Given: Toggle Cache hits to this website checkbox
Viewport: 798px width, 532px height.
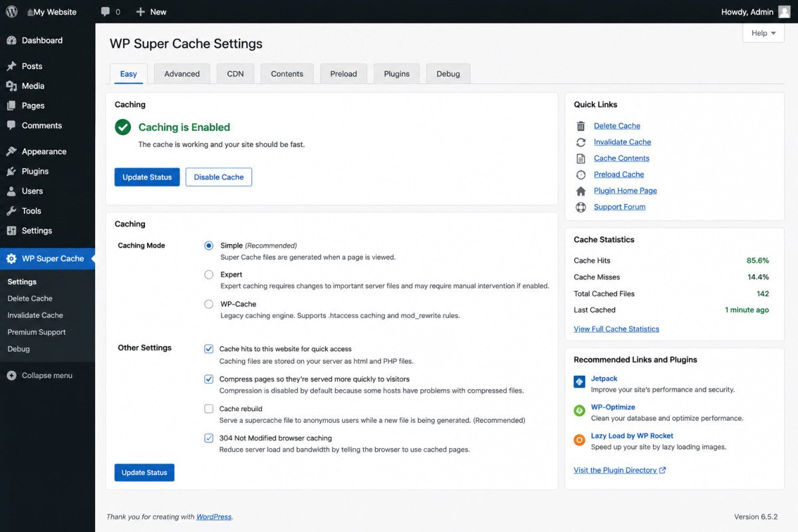Looking at the screenshot, I should 209,349.
